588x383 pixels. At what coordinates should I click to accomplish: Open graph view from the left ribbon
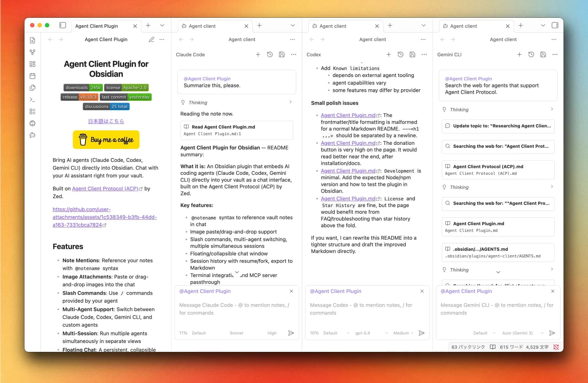[x=33, y=52]
